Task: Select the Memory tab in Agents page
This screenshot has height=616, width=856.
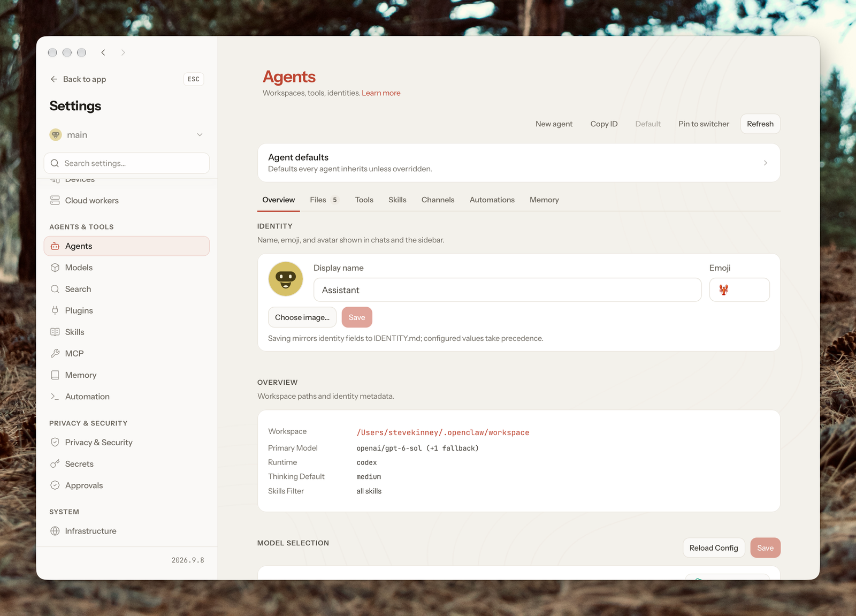Action: [544, 200]
